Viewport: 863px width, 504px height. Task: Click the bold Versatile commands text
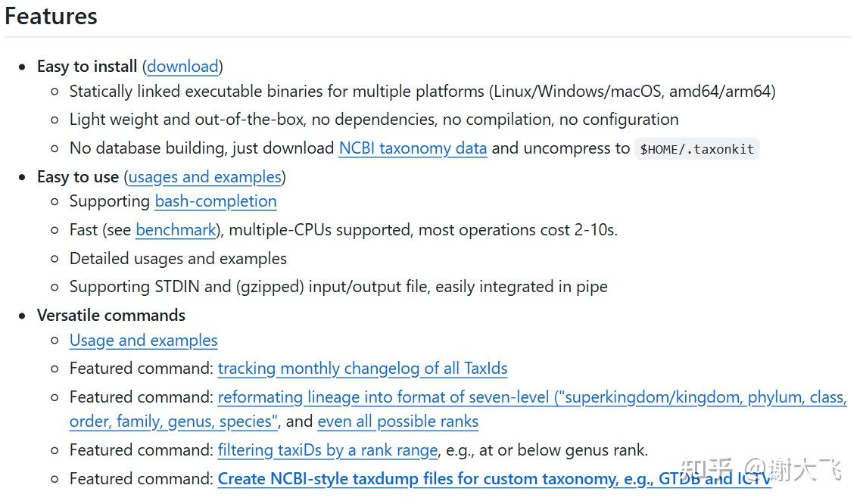point(111,316)
